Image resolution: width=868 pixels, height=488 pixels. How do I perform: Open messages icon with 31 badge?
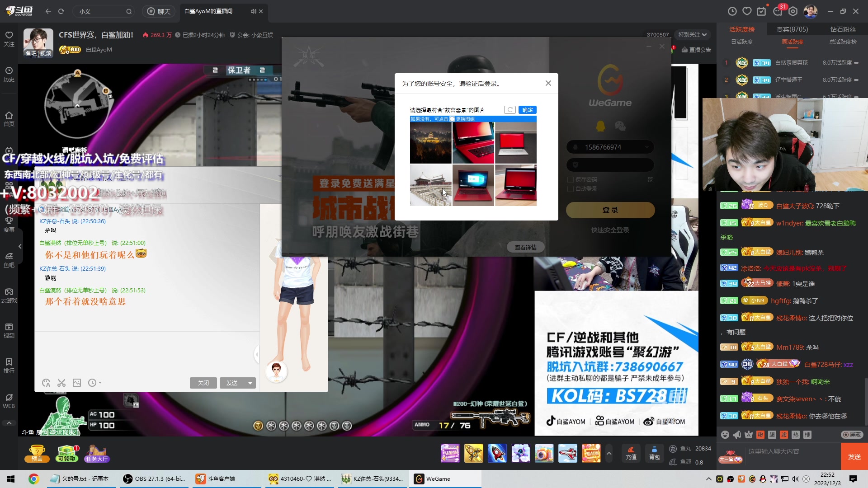[x=778, y=11]
